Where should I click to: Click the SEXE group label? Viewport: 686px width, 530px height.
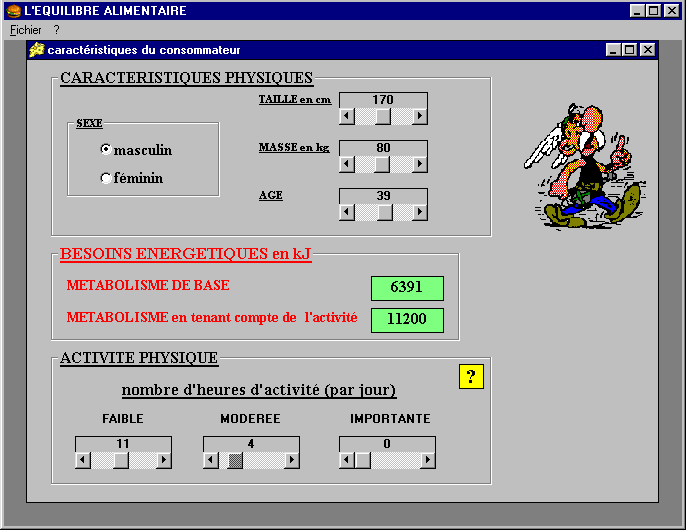[89, 123]
